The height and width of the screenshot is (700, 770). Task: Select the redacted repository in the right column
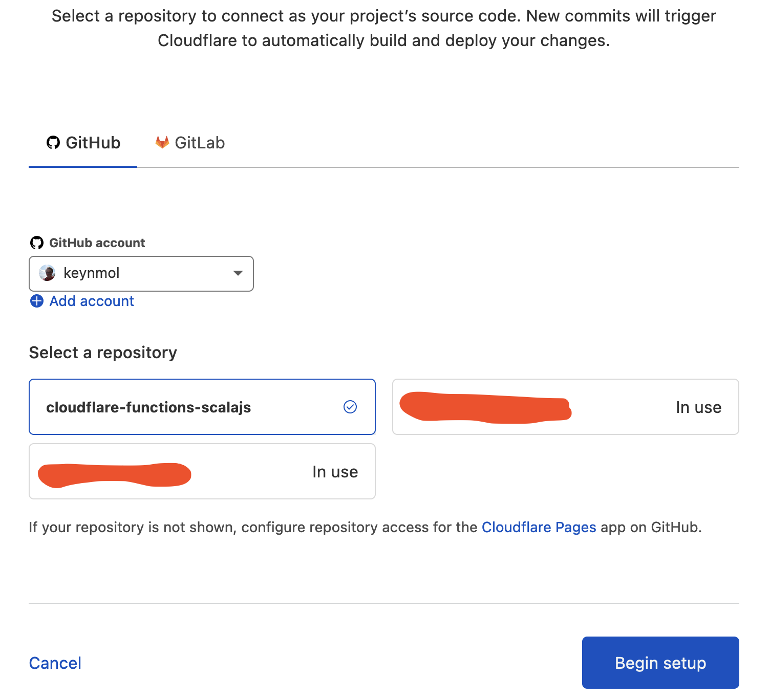pyautogui.click(x=565, y=407)
